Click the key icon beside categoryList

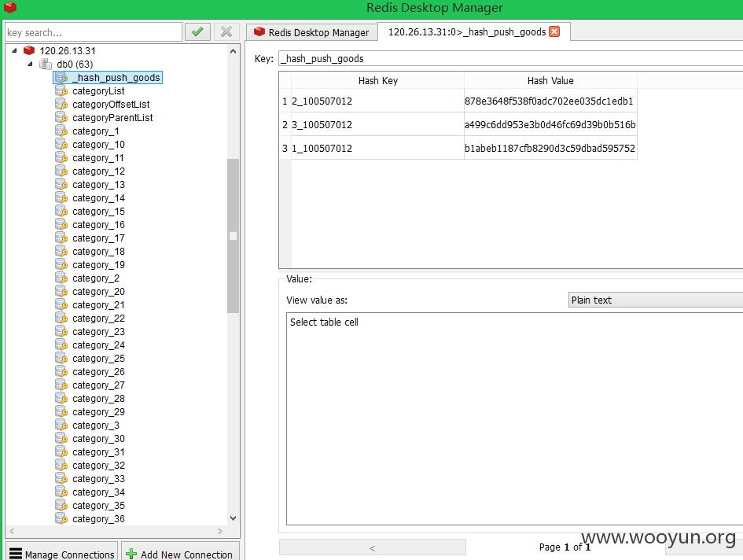point(61,90)
